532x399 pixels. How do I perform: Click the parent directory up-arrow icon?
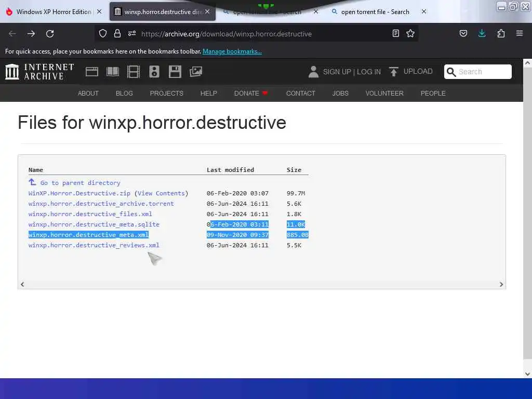32,182
